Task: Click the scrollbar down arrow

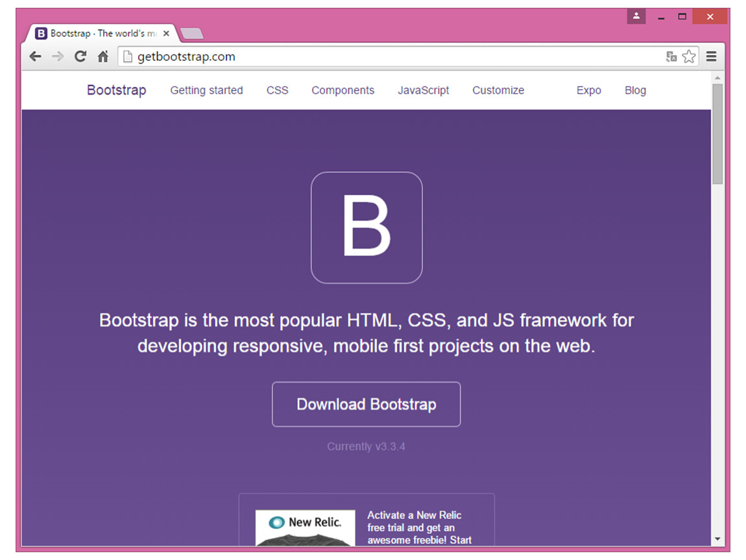Action: coord(717,539)
